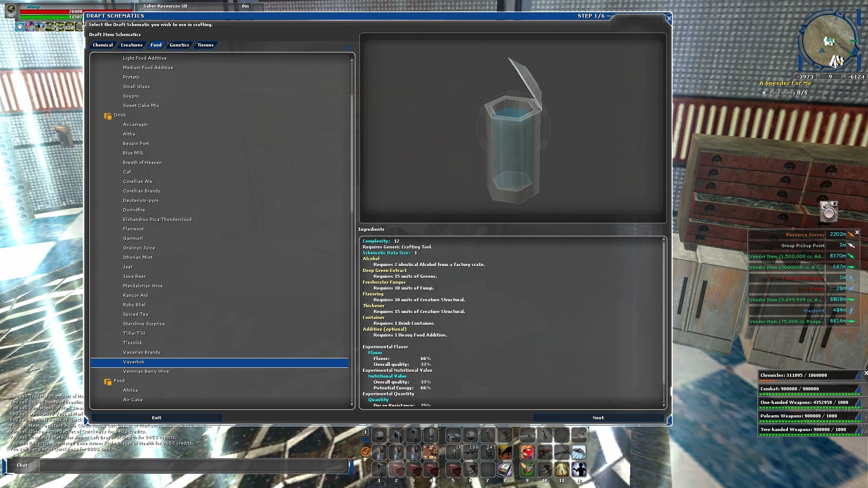Screen dimensions: 868x488
Task: Click the red health bar showing 26000
Action: click(x=52, y=11)
